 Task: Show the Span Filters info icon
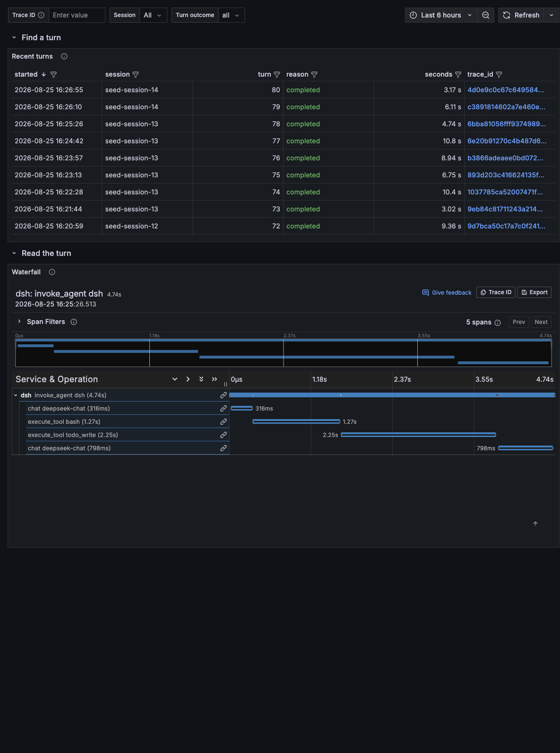[x=74, y=322]
